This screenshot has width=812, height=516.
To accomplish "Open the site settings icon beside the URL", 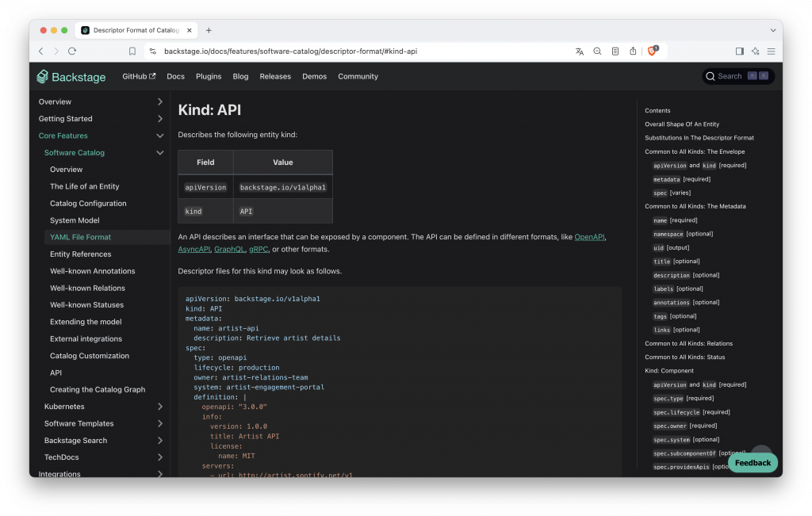I will pos(152,52).
